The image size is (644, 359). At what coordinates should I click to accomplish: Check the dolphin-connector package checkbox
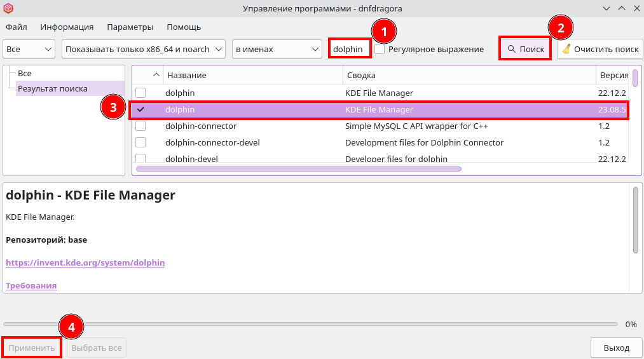(140, 126)
